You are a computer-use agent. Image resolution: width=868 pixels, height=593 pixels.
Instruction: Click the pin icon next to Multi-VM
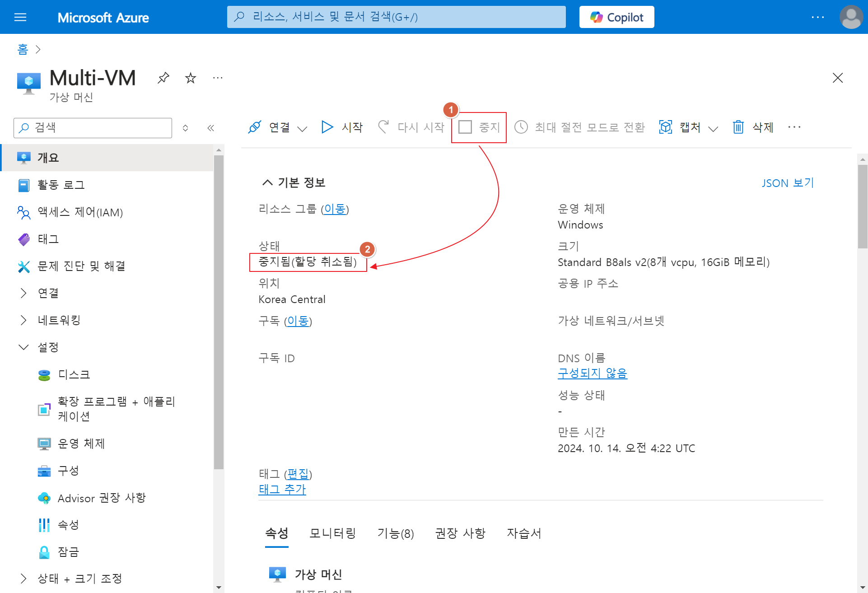coord(163,78)
